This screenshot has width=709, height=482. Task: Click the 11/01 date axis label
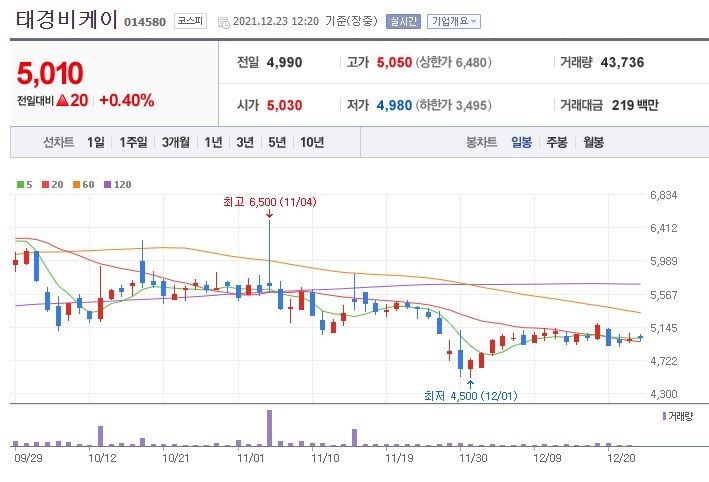pyautogui.click(x=251, y=458)
